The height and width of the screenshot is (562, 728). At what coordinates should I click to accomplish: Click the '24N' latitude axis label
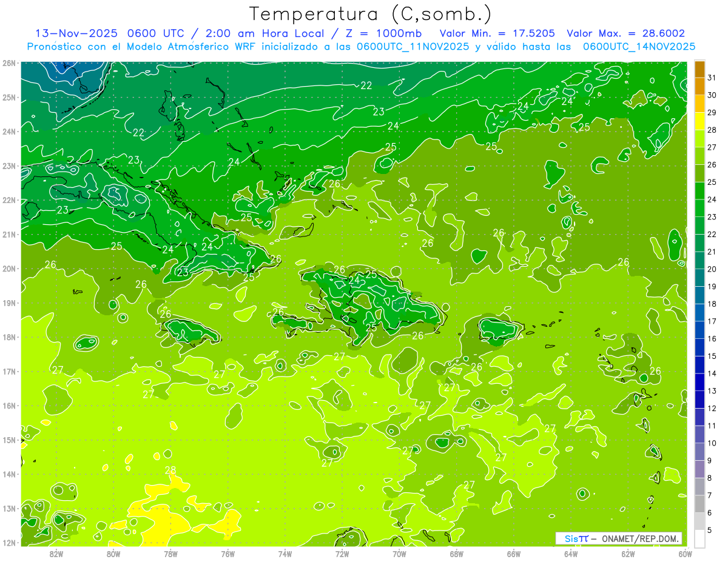(9, 132)
